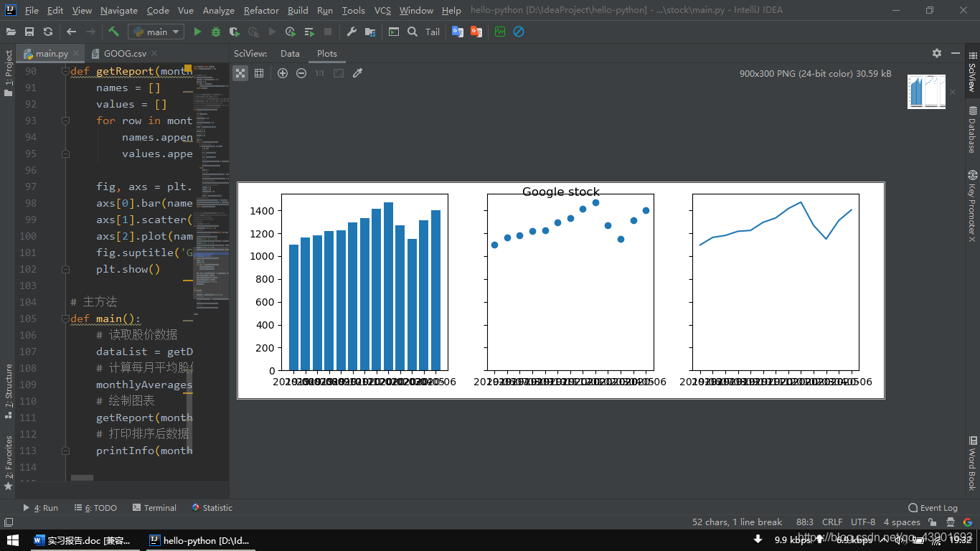Open the Project tool window
Screen dimensions: 980x551
pyautogui.click(x=8, y=73)
